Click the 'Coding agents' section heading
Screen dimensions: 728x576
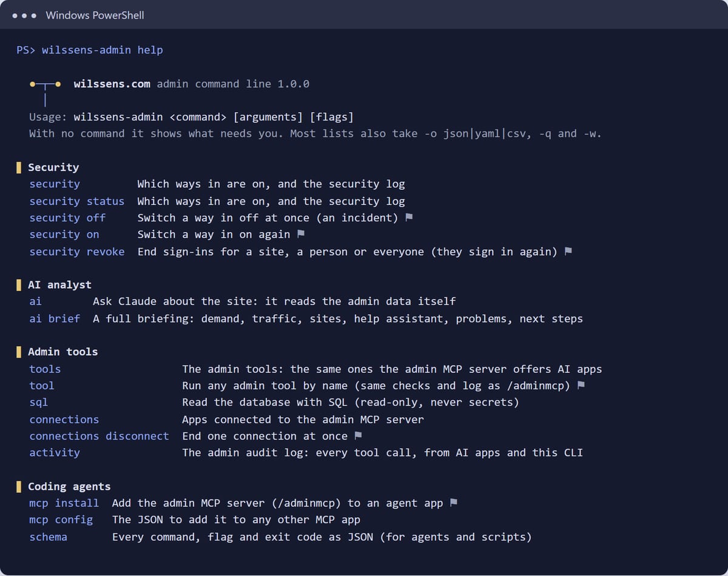coord(69,486)
